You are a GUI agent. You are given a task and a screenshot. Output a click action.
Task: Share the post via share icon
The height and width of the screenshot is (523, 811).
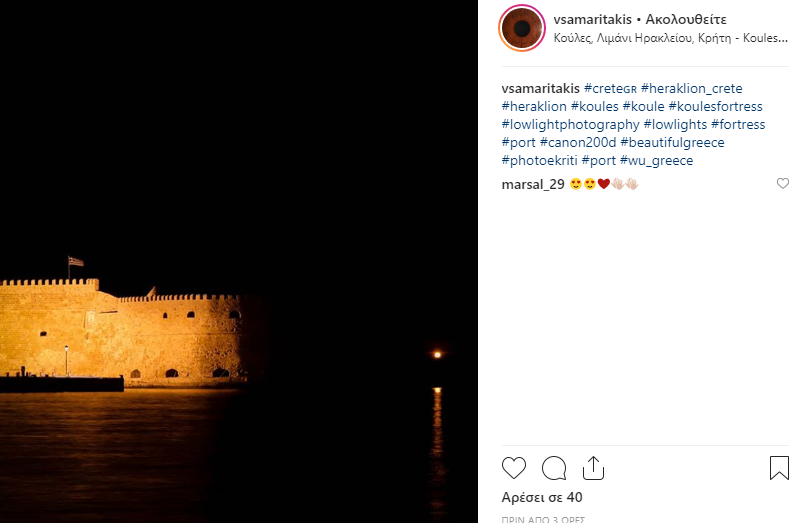(x=593, y=468)
